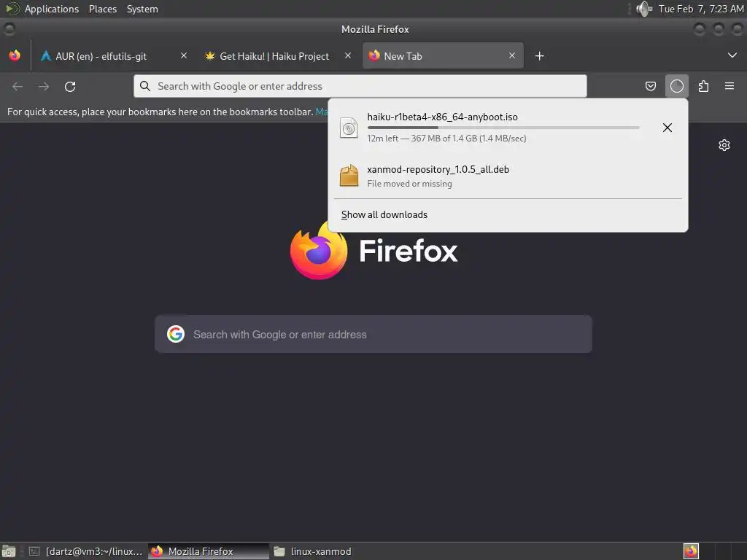The image size is (747, 560).
Task: Click the Manage bookmarks link
Action: point(322,112)
